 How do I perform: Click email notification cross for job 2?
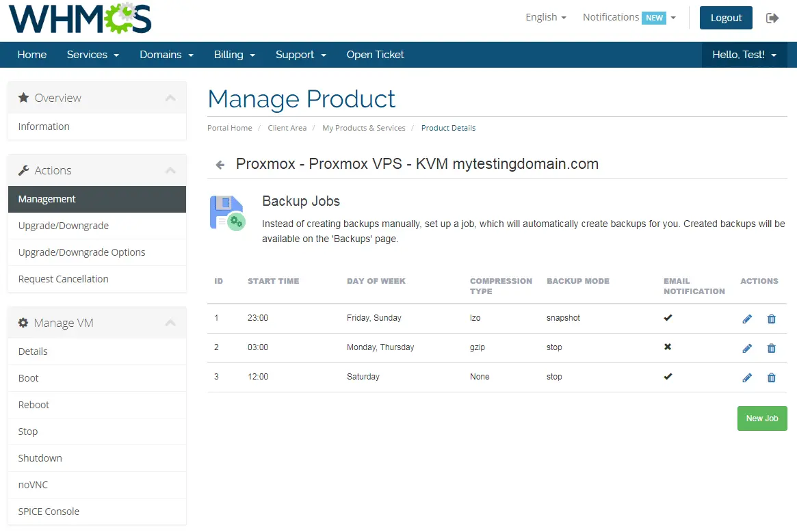668,347
